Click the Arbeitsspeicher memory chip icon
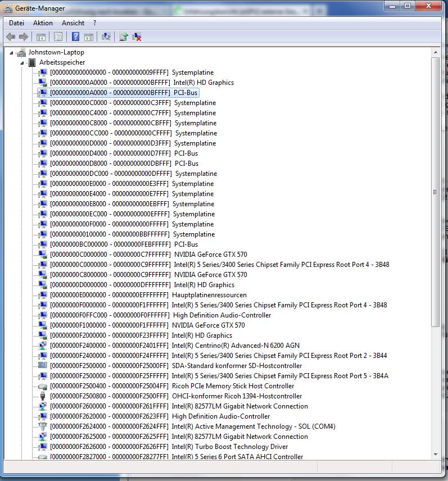The width and height of the screenshot is (448, 481). tap(32, 62)
